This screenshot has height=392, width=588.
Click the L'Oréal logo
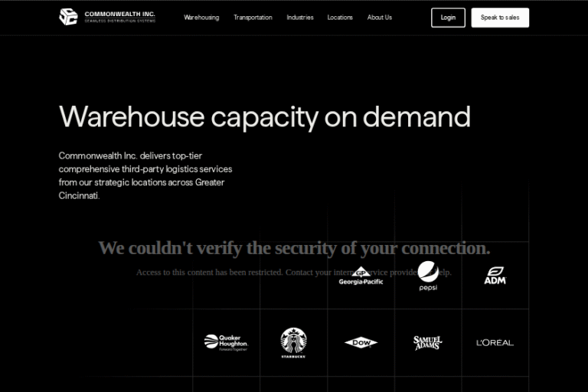click(495, 342)
